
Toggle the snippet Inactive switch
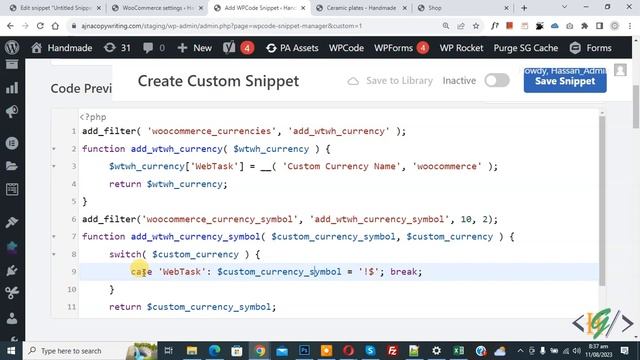coord(497,80)
